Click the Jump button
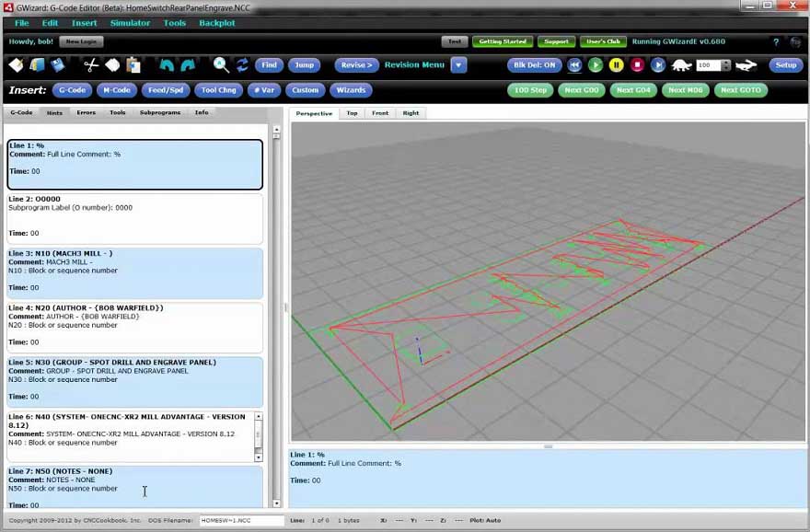Screen dimensions: 810x532 [x=305, y=65]
